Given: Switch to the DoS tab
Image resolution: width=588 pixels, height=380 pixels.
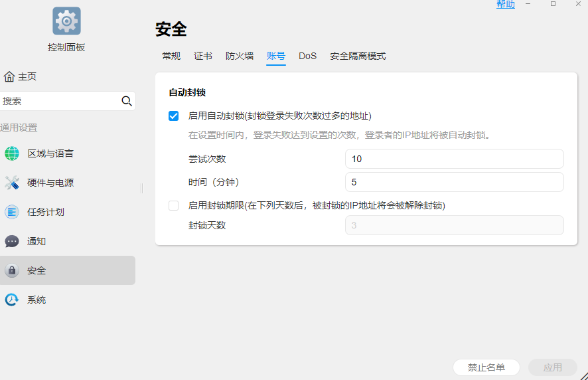Looking at the screenshot, I should pos(307,56).
